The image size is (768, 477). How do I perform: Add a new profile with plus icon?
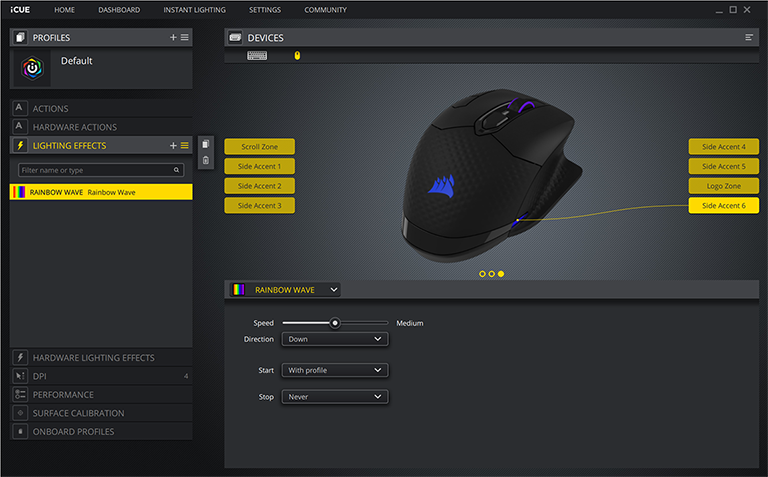pyautogui.click(x=173, y=37)
